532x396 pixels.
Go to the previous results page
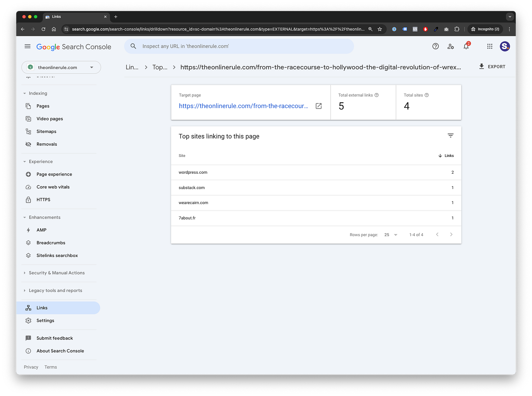[x=437, y=235]
